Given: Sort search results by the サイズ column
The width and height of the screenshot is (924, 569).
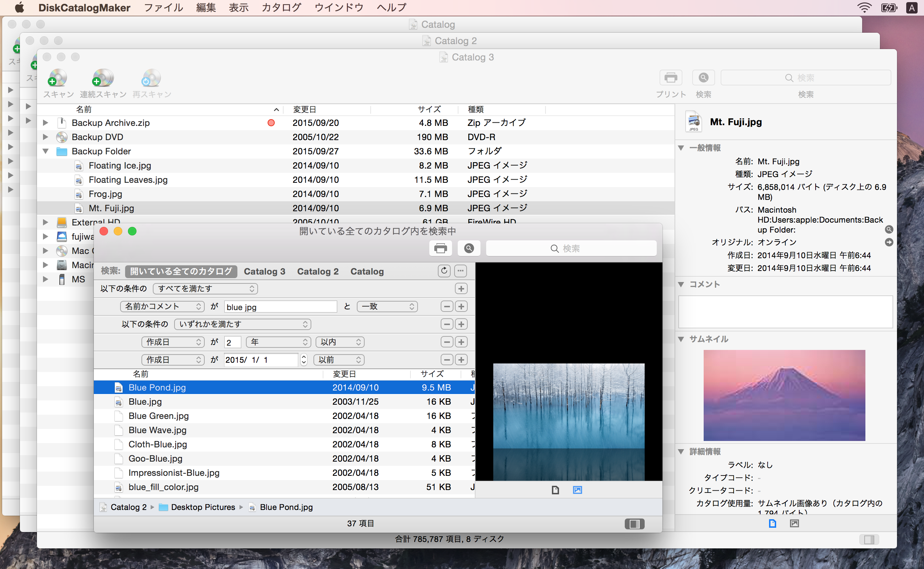Looking at the screenshot, I should point(435,374).
